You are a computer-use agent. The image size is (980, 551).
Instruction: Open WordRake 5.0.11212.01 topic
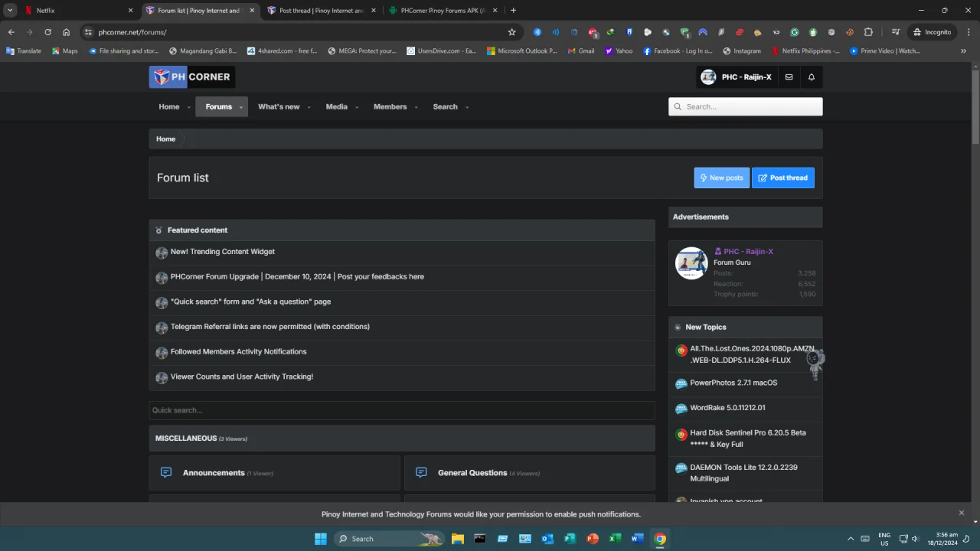(727, 408)
